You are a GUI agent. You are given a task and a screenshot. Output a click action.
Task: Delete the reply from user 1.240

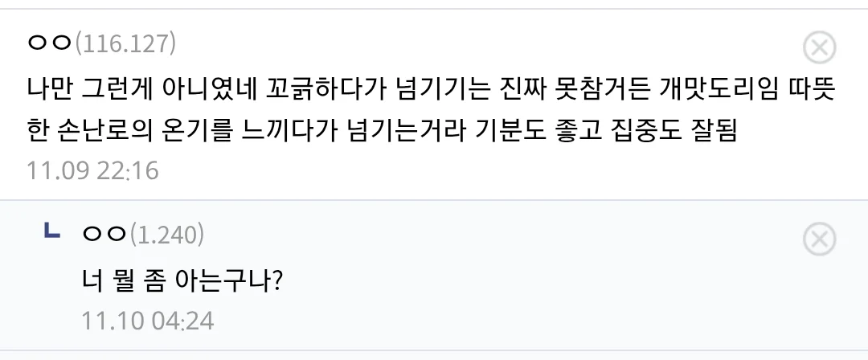(819, 239)
